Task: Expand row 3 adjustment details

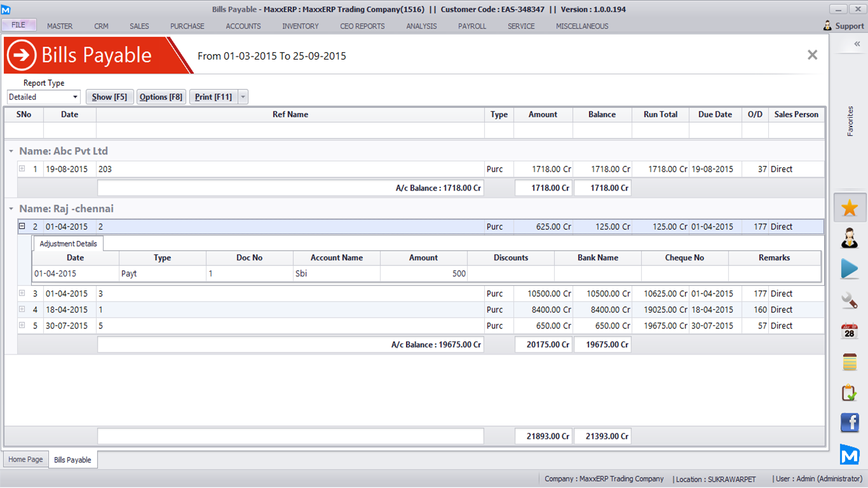Action: click(x=22, y=294)
